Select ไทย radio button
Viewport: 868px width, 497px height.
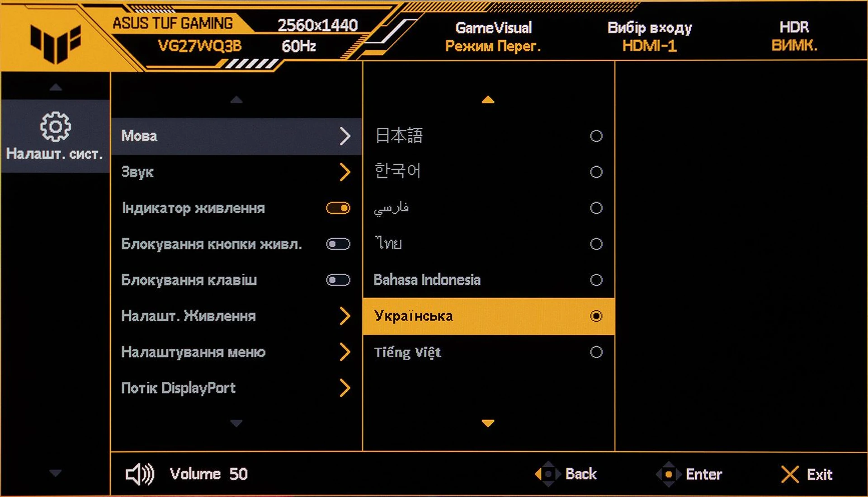point(596,244)
